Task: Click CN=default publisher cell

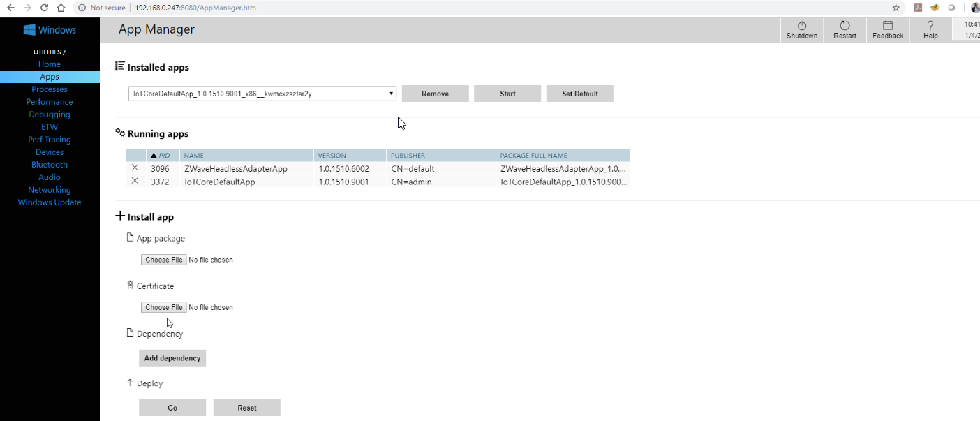Action: (x=441, y=168)
